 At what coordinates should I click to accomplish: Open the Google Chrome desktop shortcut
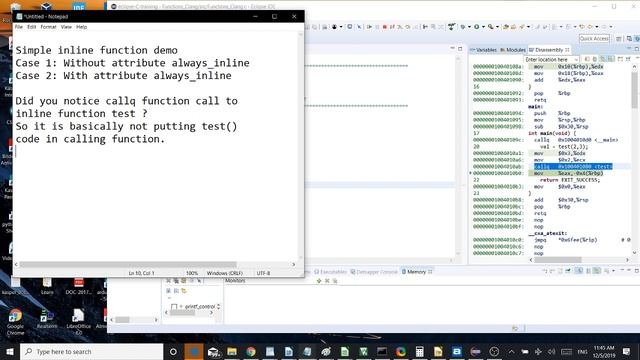click(15, 322)
